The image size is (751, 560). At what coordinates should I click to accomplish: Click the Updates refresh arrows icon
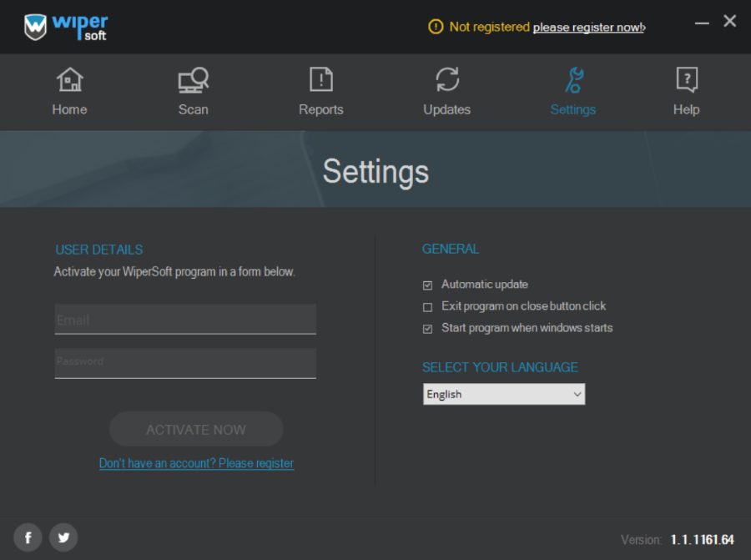click(447, 80)
